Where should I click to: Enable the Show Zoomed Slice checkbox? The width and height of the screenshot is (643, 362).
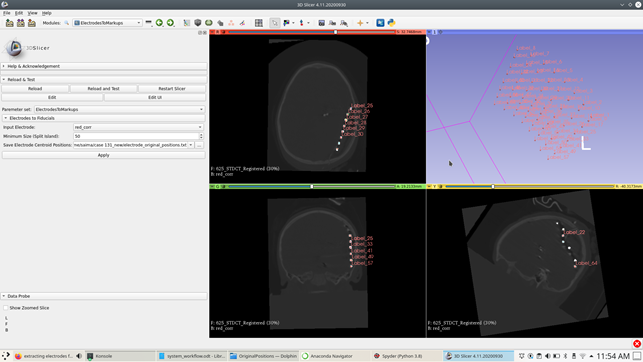pyautogui.click(x=5, y=307)
